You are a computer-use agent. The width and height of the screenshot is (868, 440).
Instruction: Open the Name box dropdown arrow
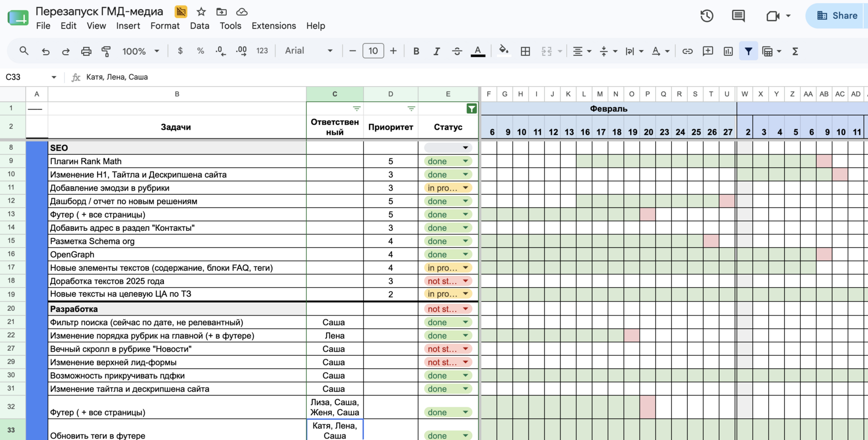(54, 77)
